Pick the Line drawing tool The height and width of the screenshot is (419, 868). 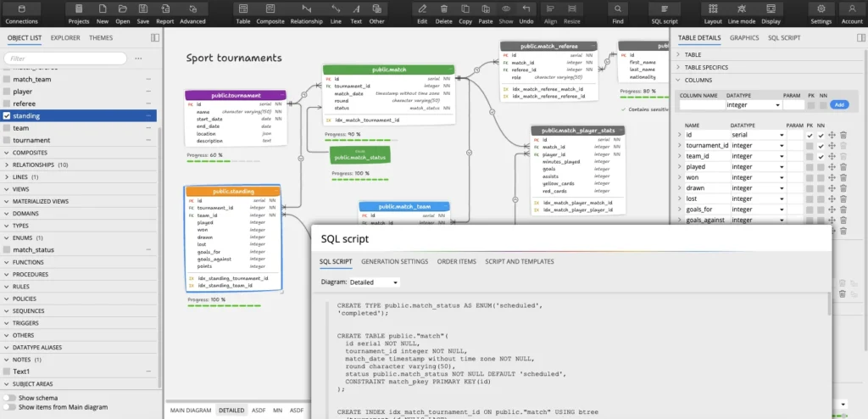point(336,14)
